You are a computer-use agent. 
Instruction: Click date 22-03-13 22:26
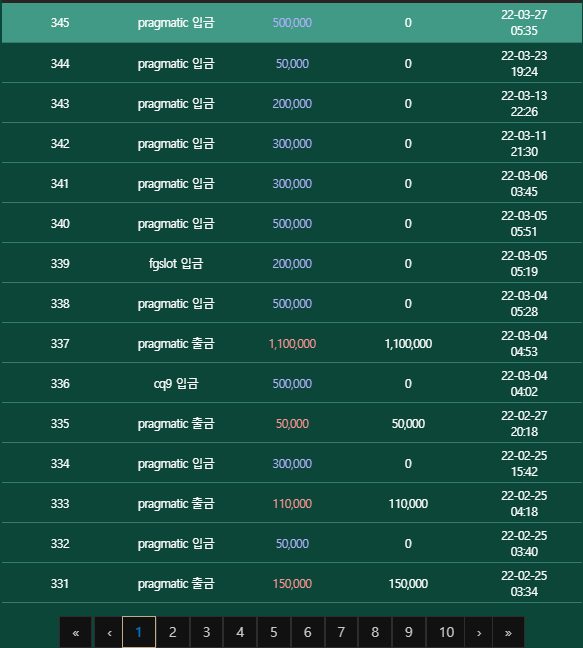pyautogui.click(x=524, y=104)
